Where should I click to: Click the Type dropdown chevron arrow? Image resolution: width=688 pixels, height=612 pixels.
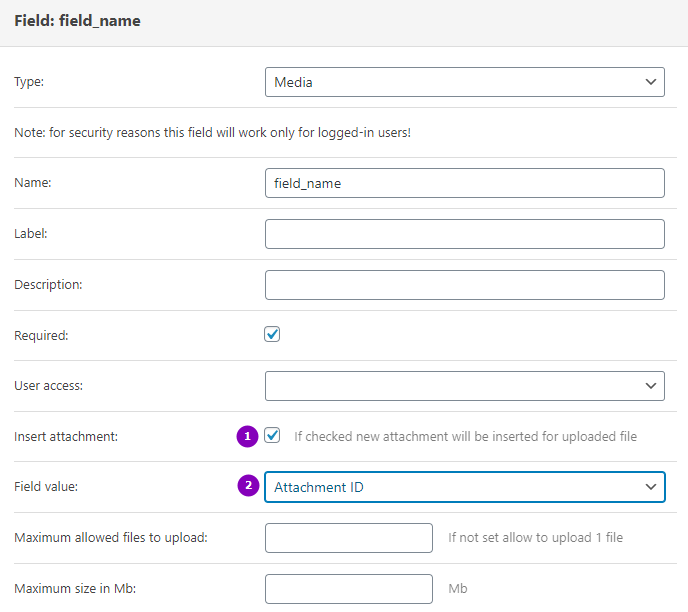651,82
